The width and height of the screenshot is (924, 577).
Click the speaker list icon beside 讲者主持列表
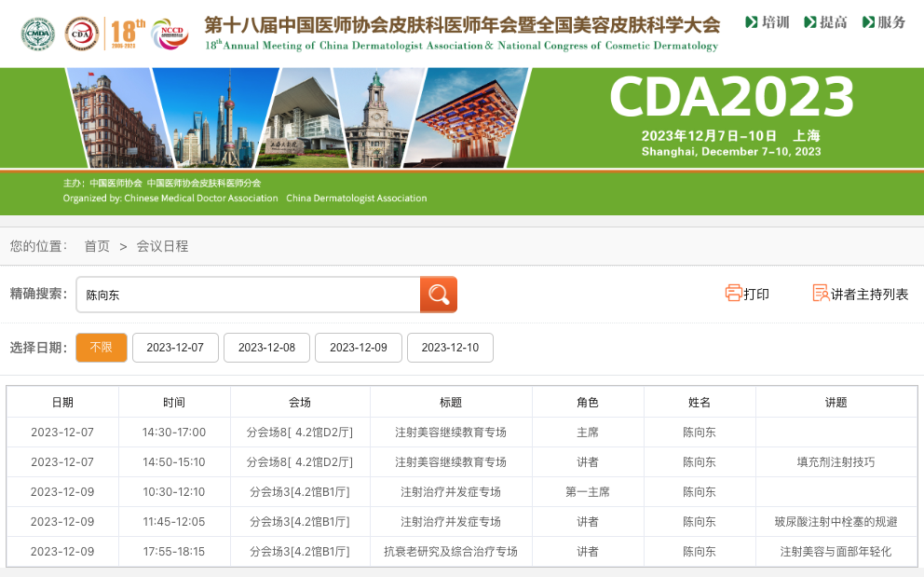pos(820,294)
